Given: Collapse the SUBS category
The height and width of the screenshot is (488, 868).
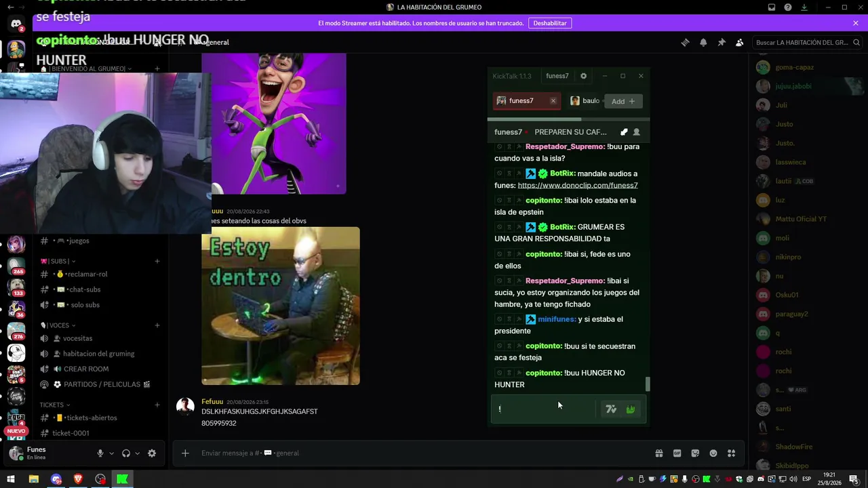Looking at the screenshot, I should click(57, 261).
